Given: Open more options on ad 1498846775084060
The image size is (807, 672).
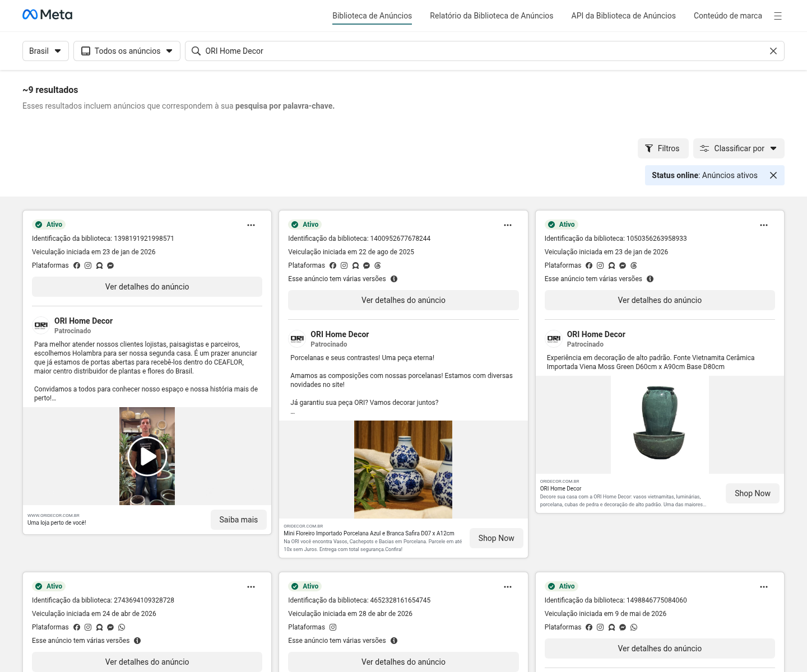Looking at the screenshot, I should point(764,587).
